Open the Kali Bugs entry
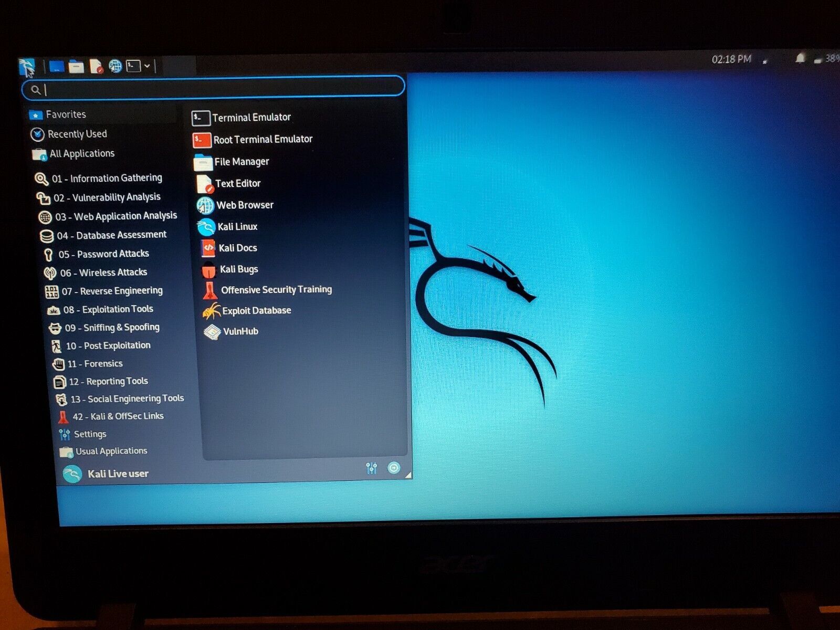The width and height of the screenshot is (840, 630). 230,269
